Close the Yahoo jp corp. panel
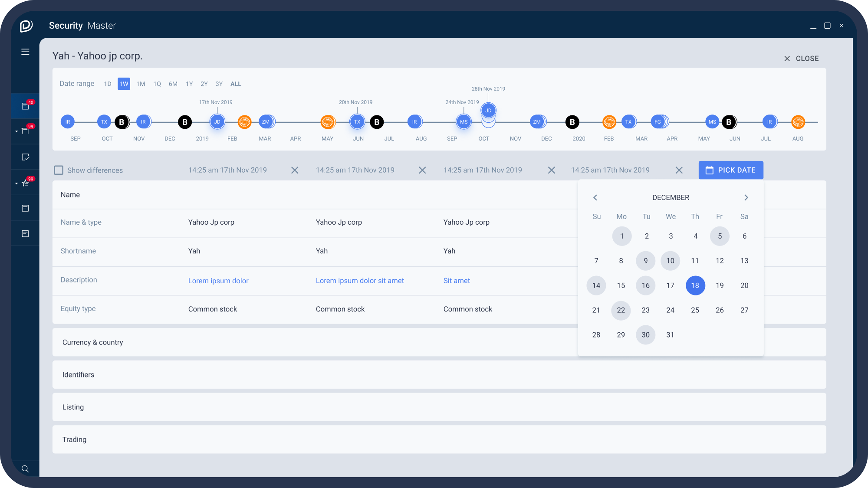Screen dimensions: 868x488 [x=801, y=59]
